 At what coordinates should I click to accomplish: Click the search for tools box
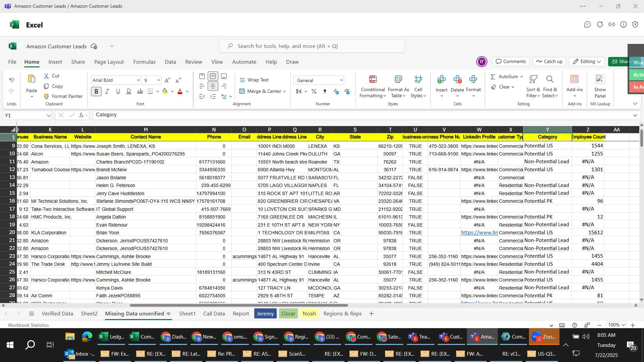[x=312, y=46]
